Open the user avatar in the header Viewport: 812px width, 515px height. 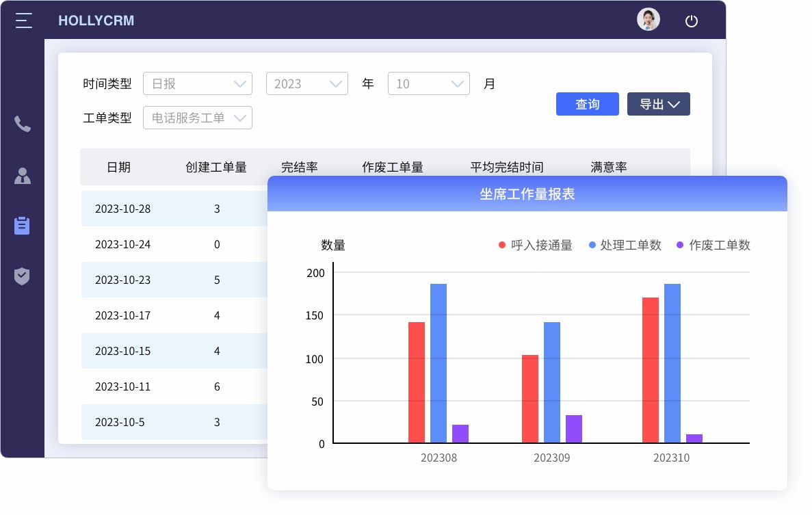click(x=648, y=19)
